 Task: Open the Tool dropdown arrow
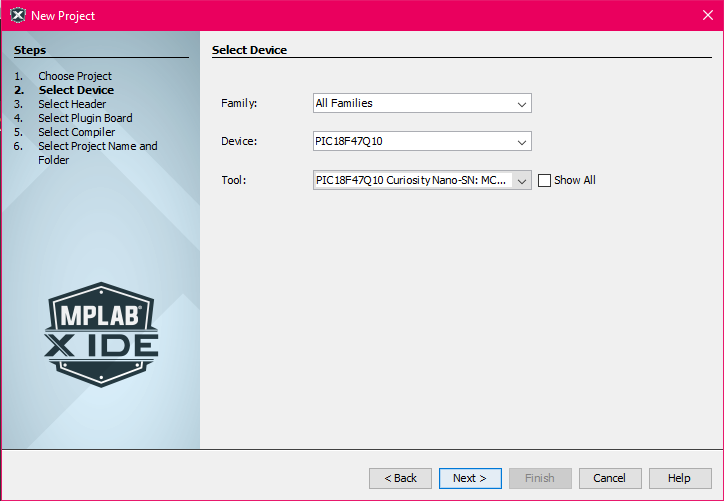[x=522, y=180]
